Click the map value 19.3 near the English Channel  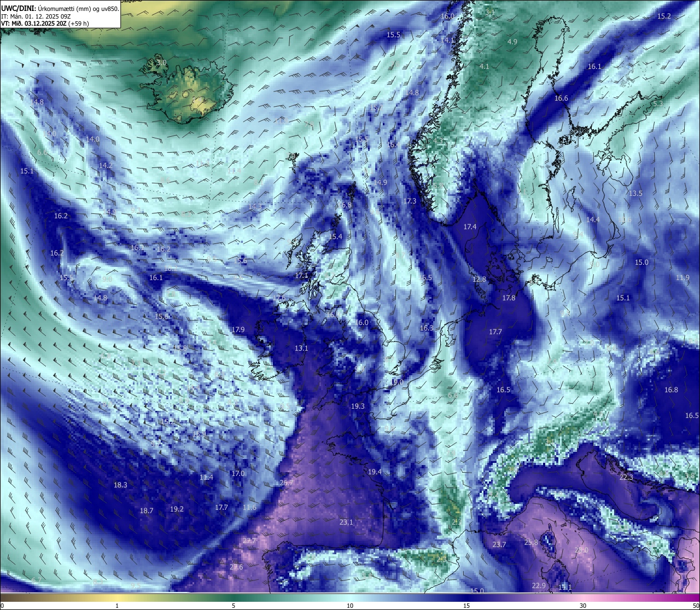[358, 406]
